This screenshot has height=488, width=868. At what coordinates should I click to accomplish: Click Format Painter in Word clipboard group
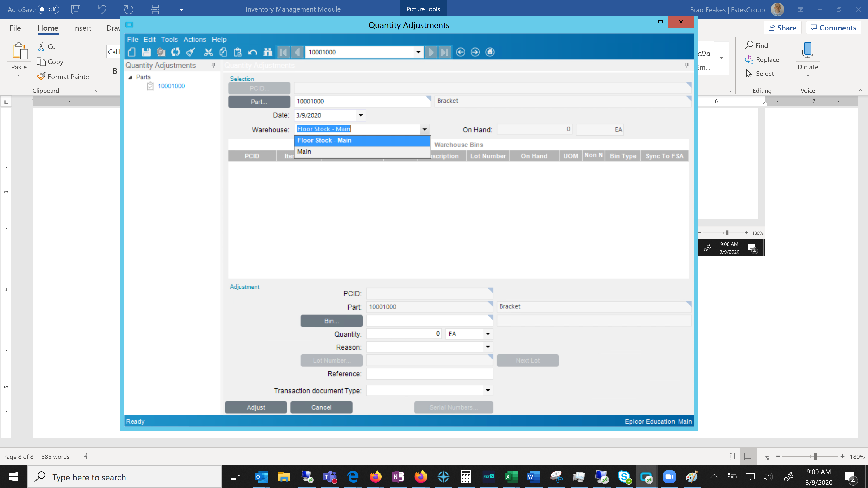(64, 76)
